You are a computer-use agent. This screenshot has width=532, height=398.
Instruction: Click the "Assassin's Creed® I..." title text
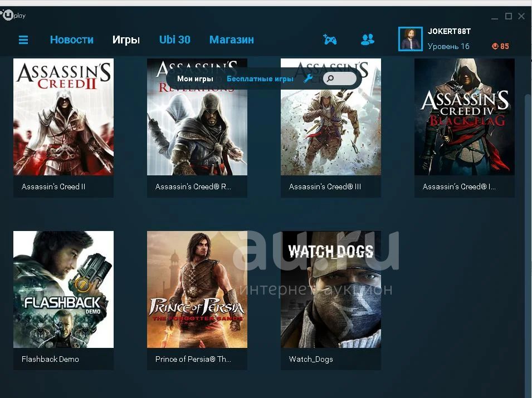[x=459, y=186]
